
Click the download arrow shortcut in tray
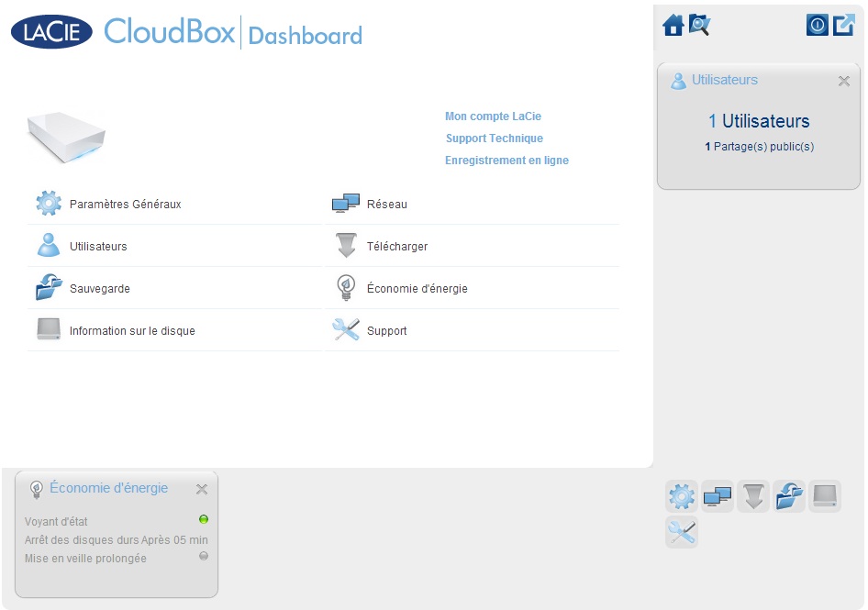pos(753,496)
